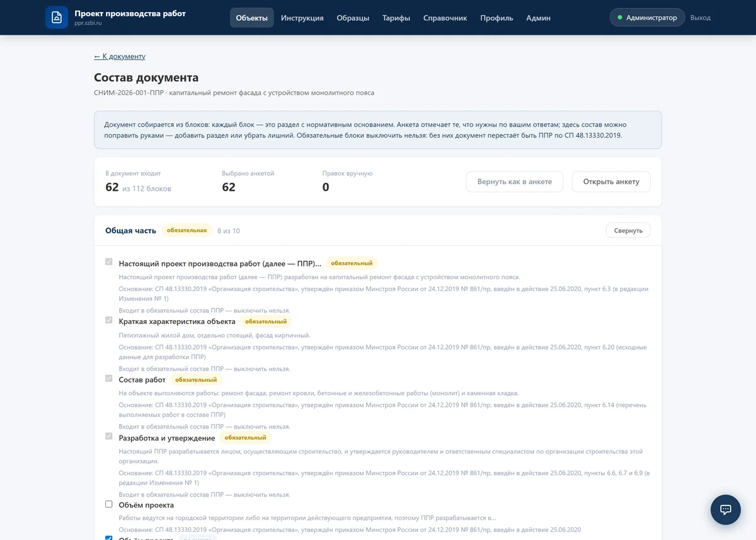The width and height of the screenshot is (756, 540).
Task: Switch to the Тарифы section
Action: tap(396, 18)
